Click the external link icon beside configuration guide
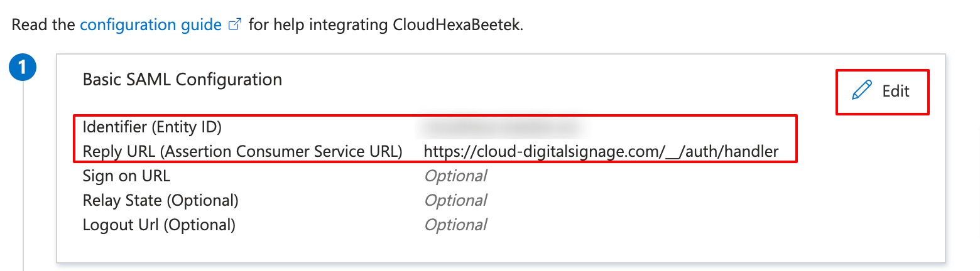Screen dimensions: 980x271 point(236,26)
